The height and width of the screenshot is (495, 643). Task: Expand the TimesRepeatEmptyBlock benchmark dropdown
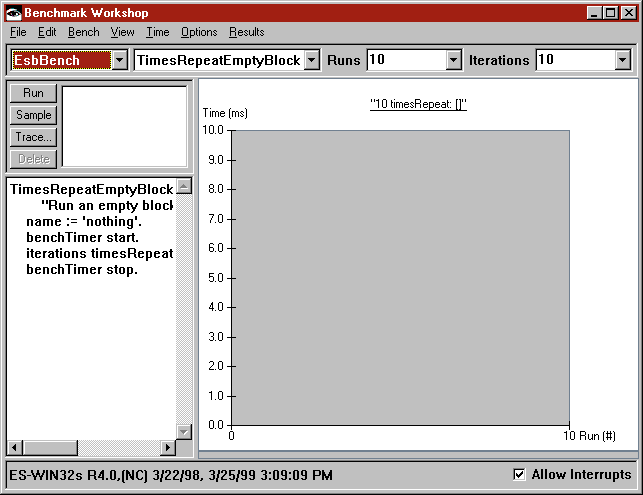(311, 60)
